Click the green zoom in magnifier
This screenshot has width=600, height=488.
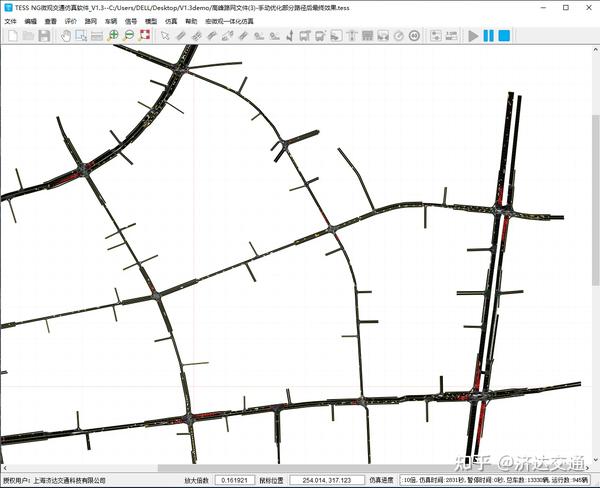(x=113, y=36)
